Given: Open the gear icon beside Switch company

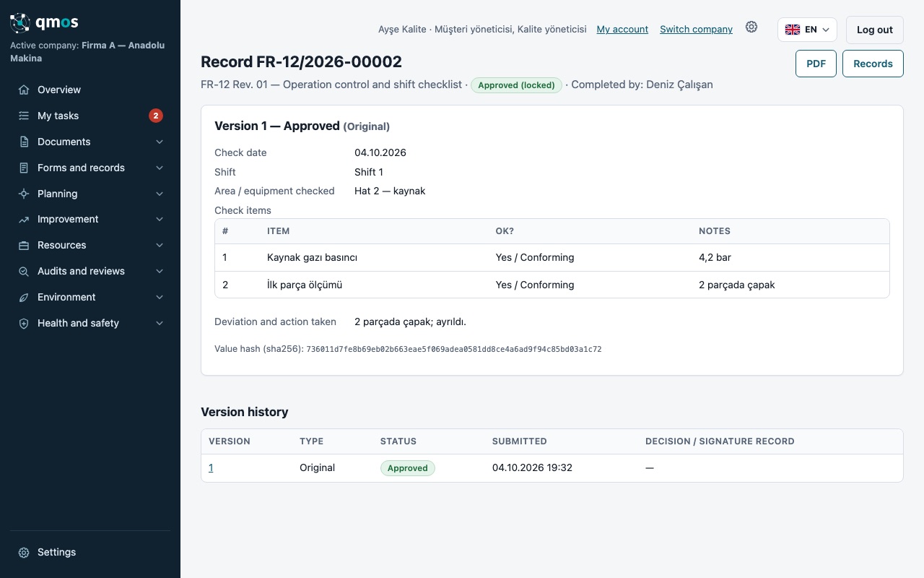Looking at the screenshot, I should pyautogui.click(x=751, y=27).
